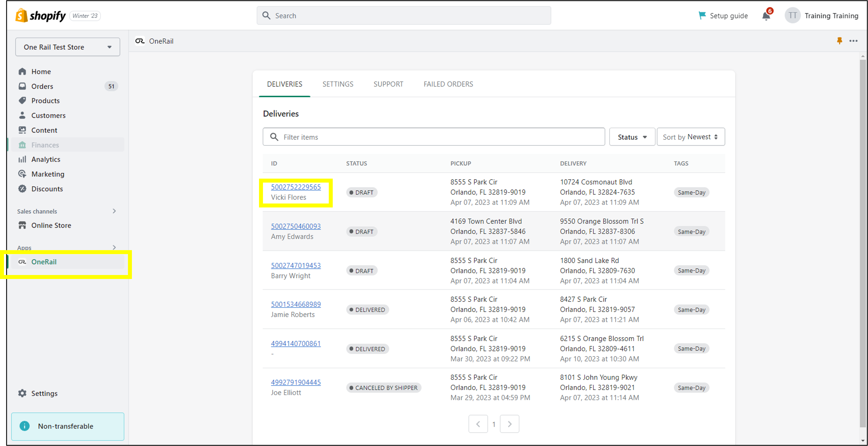Click the pin app icon
The width and height of the screenshot is (868, 446).
tap(839, 41)
